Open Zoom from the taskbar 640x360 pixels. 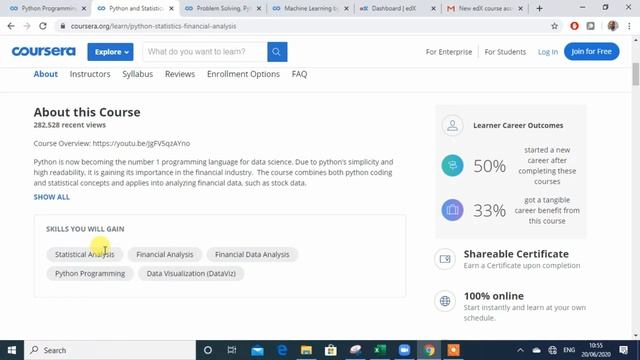coord(404,350)
